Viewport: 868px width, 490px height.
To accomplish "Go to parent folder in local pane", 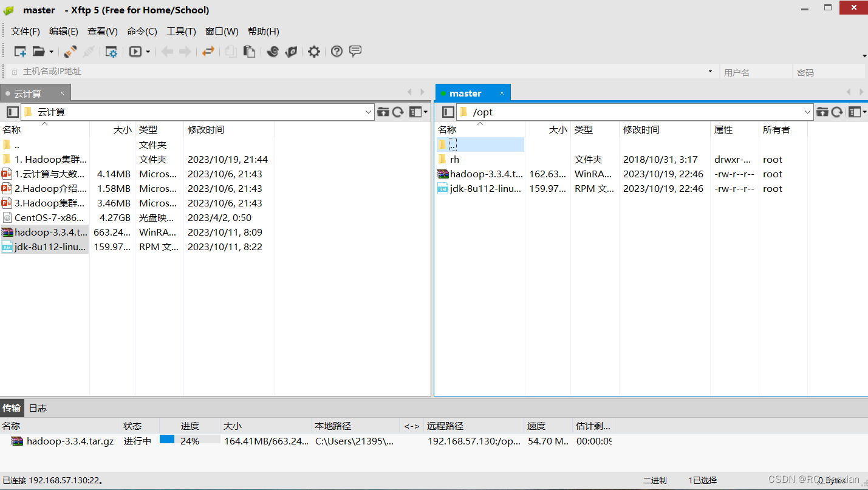I will (x=383, y=112).
